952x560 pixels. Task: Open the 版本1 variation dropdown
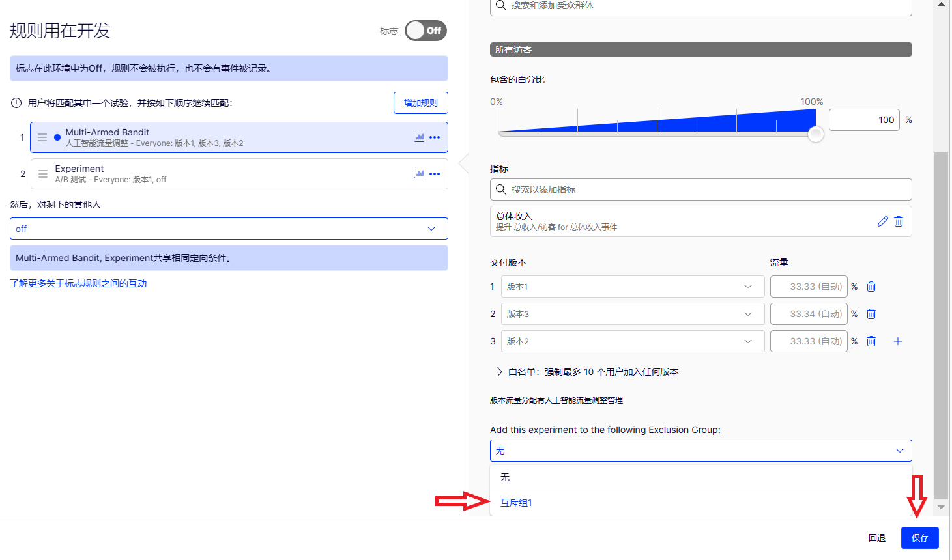coord(632,287)
